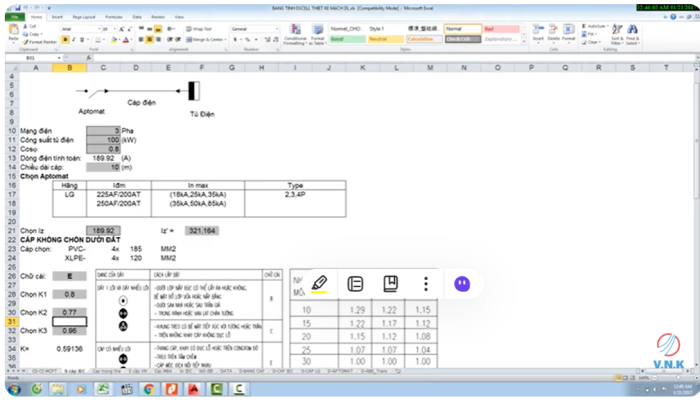Click the Merge & Center button
This screenshot has height=400, width=700.
(204, 40)
